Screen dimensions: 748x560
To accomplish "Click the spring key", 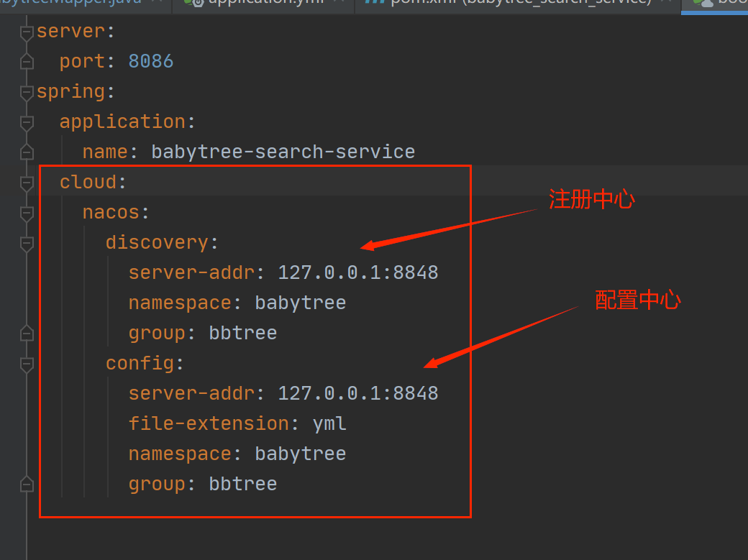I will (70, 91).
